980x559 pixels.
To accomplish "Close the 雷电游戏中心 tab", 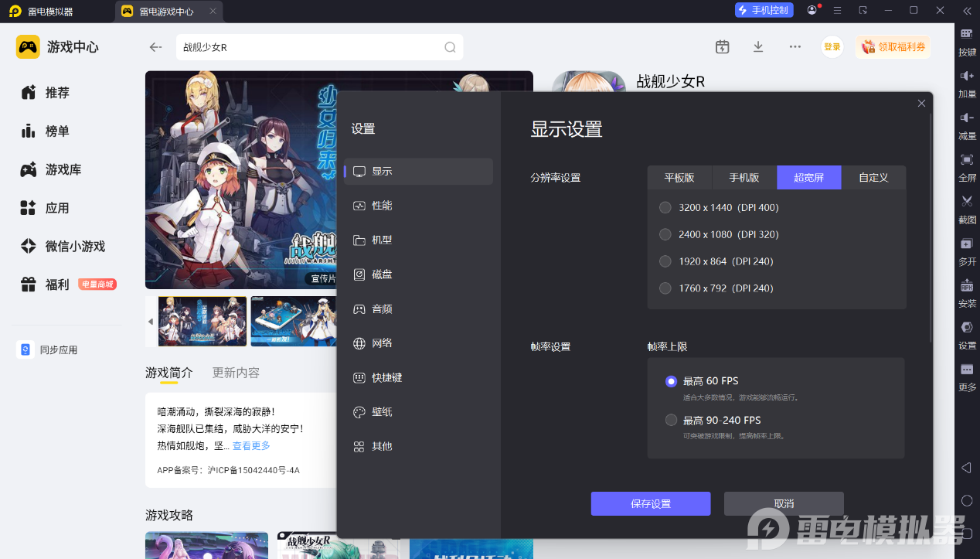I will pyautogui.click(x=213, y=12).
